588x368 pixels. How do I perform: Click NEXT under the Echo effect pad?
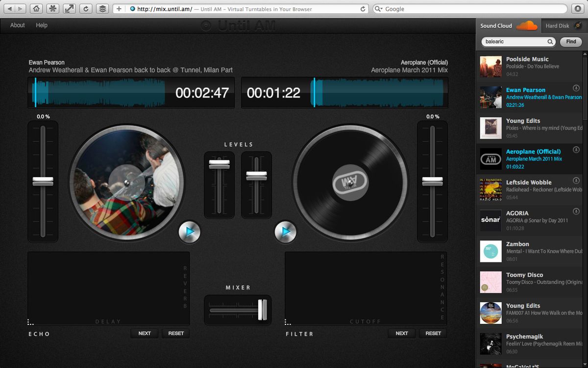click(x=145, y=334)
